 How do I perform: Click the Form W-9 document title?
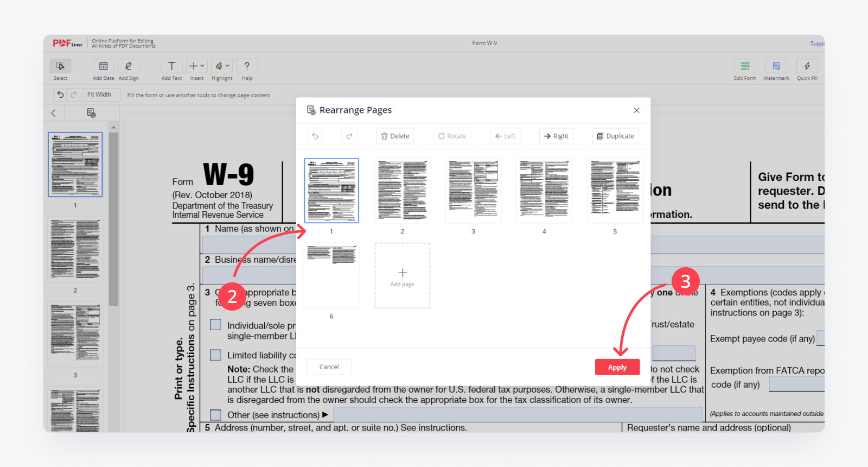point(484,43)
